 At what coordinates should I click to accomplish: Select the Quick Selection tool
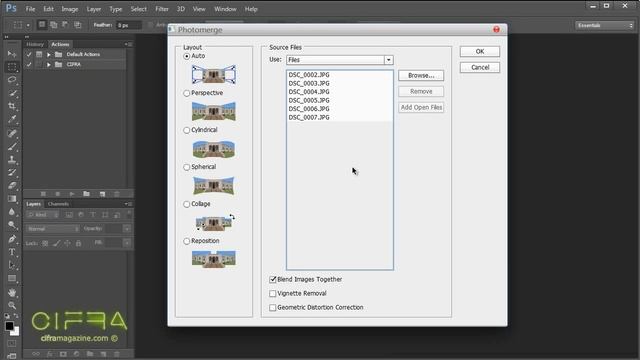12,93
